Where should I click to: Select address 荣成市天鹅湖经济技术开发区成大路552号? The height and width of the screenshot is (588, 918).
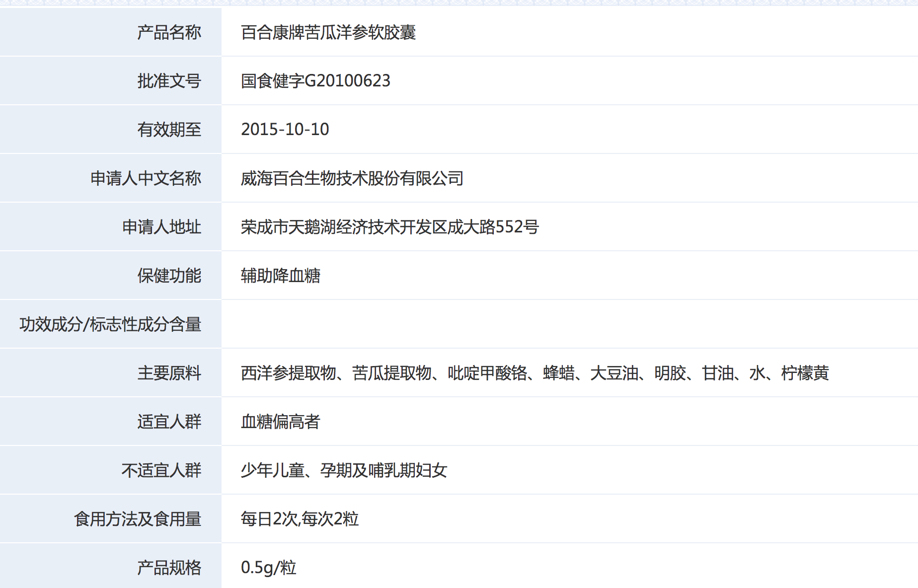[x=390, y=227]
